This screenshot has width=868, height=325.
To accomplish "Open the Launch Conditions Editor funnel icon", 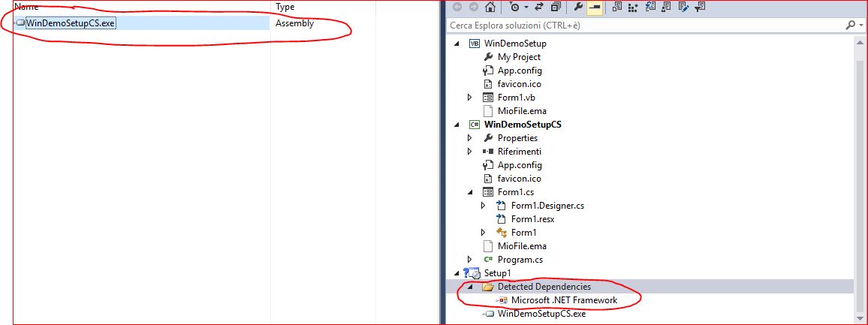I will coord(700,8).
